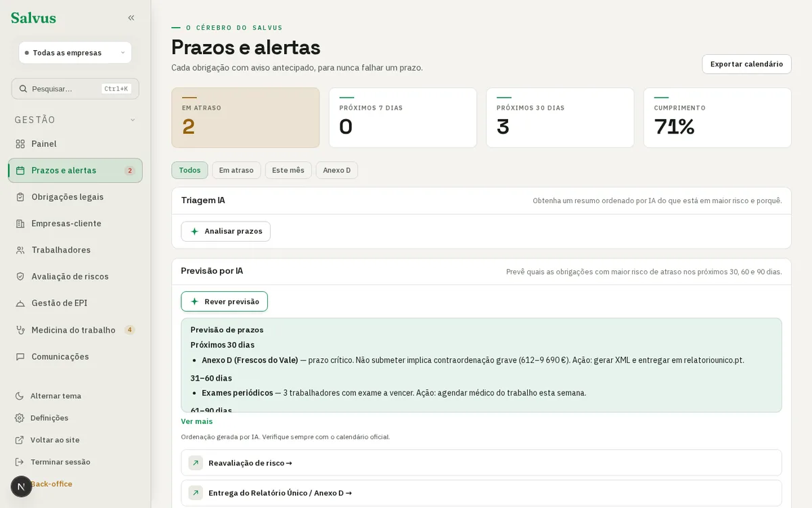Open Comunicações in the sidebar
This screenshot has height=508, width=812.
coord(75,356)
